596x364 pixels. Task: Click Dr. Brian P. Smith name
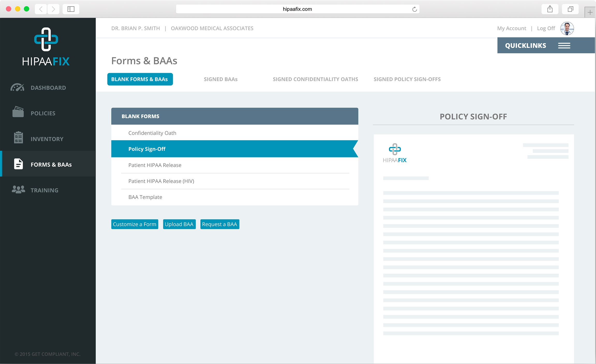tap(136, 28)
